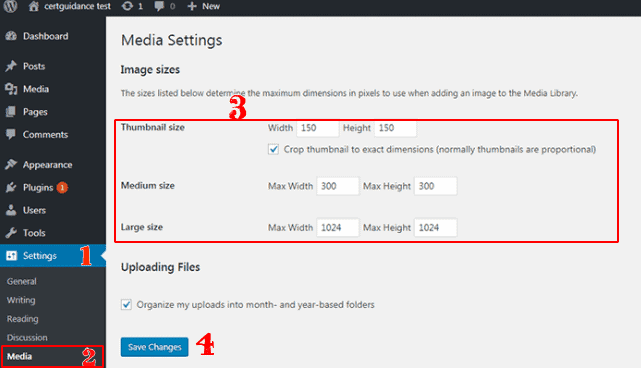Click the Save Changes button

pos(155,347)
